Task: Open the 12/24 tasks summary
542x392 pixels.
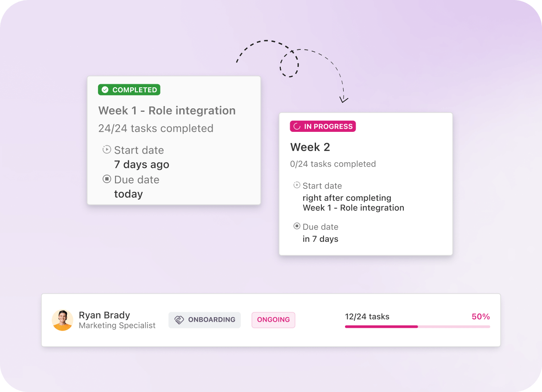Action: click(367, 316)
